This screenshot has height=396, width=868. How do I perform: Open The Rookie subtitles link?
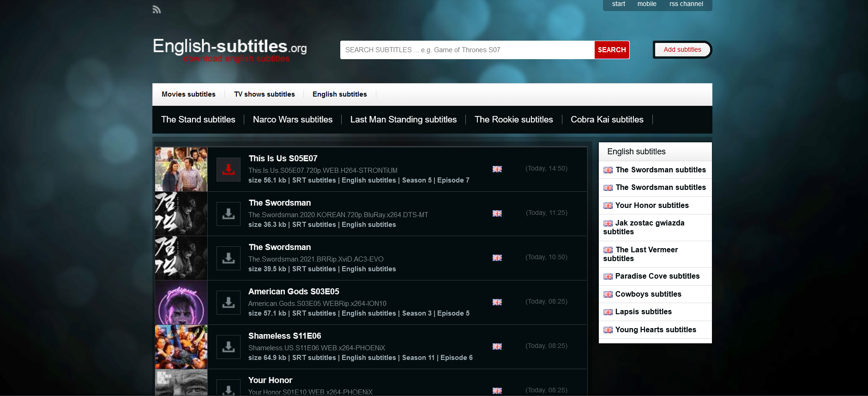click(x=514, y=120)
